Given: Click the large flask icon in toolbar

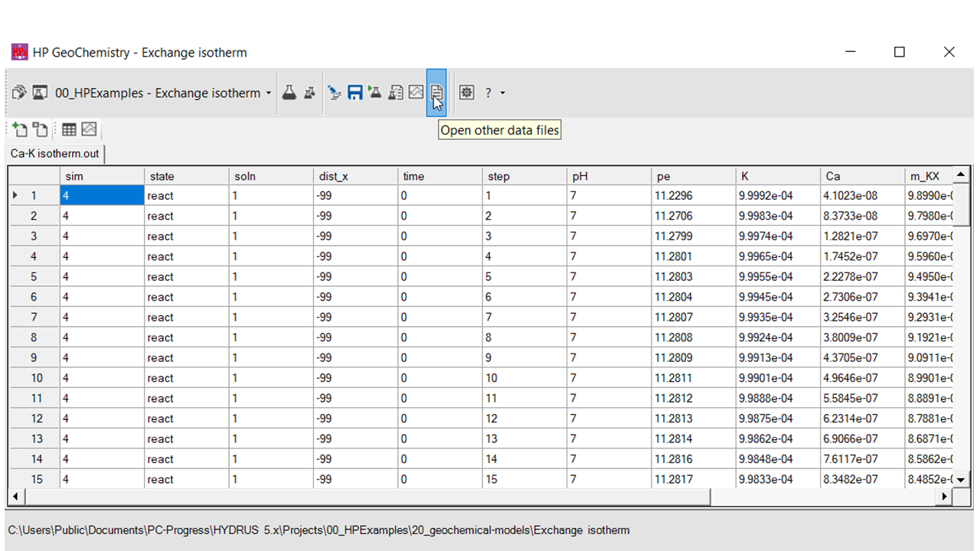Looking at the screenshot, I should (289, 93).
